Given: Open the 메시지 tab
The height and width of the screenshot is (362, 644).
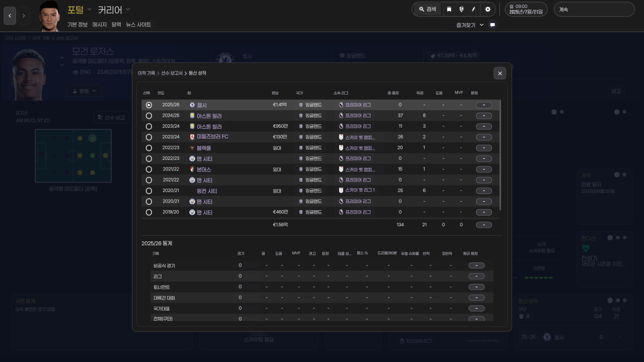Looking at the screenshot, I should pyautogui.click(x=100, y=25).
